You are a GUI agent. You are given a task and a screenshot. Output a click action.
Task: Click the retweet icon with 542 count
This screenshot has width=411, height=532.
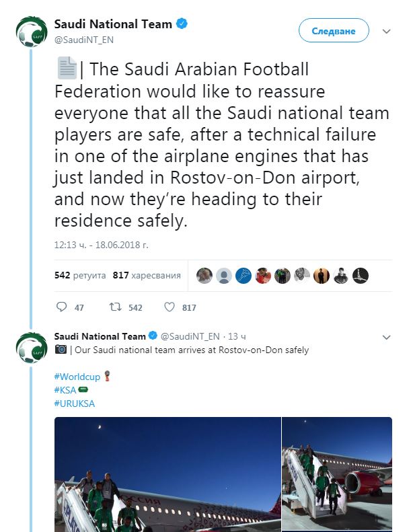tap(116, 307)
